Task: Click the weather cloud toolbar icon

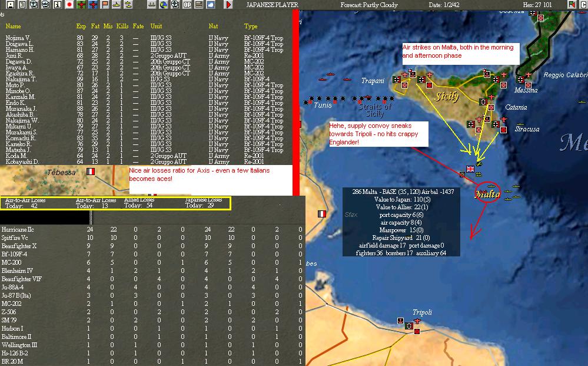Action: (x=211, y=5)
